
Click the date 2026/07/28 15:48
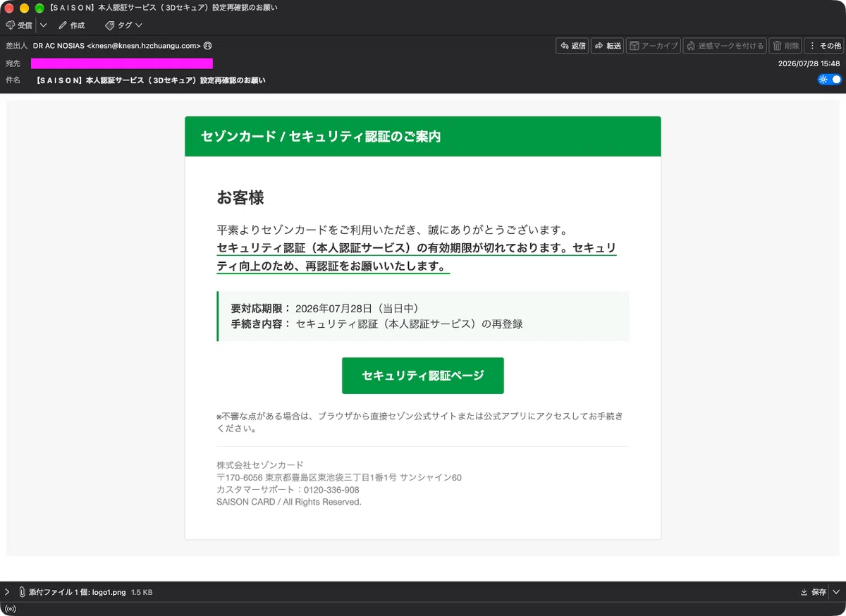coord(809,63)
